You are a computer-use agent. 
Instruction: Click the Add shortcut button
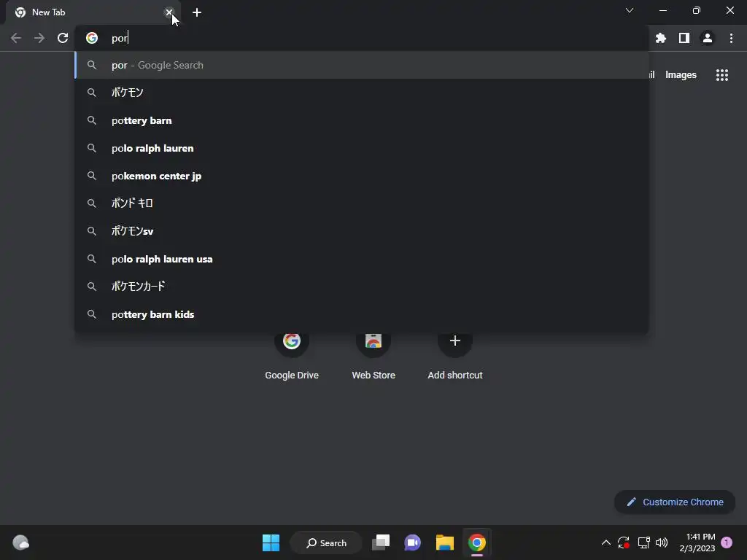tap(455, 355)
